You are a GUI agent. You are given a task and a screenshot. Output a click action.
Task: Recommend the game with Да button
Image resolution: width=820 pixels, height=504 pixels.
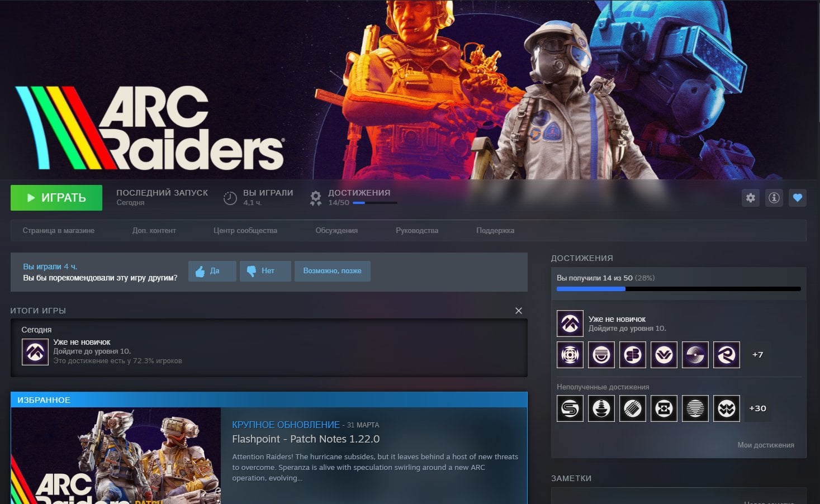[212, 271]
